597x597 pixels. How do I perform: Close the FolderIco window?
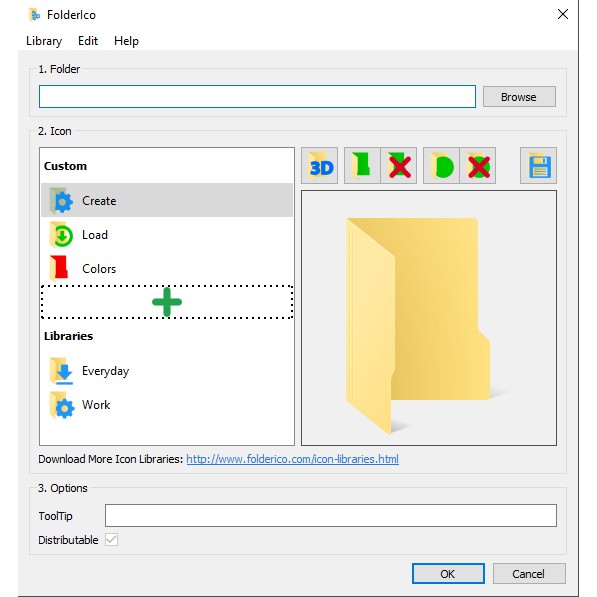(563, 14)
